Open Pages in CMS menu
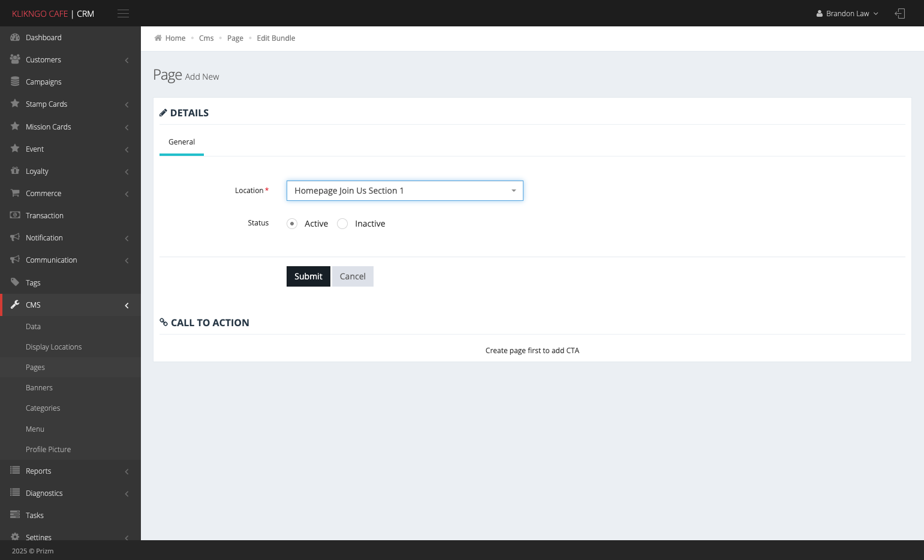The width and height of the screenshot is (924, 560). pos(35,367)
